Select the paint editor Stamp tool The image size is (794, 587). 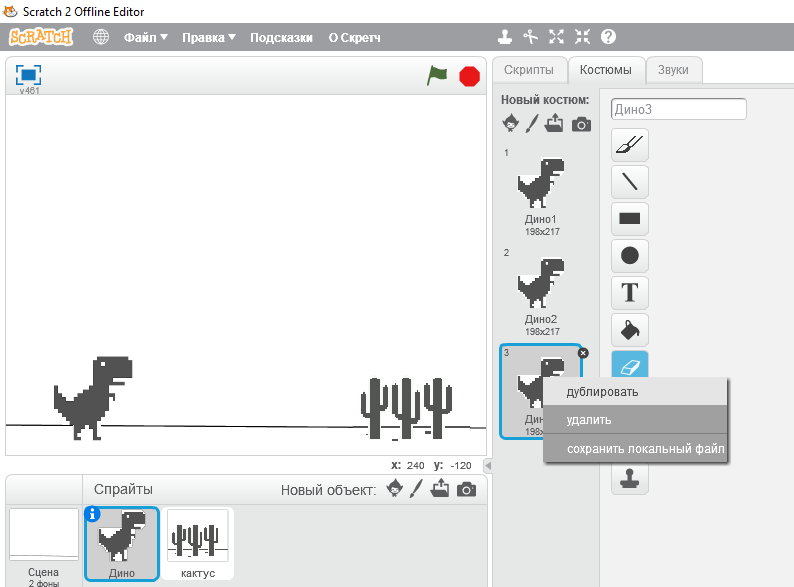(x=629, y=478)
